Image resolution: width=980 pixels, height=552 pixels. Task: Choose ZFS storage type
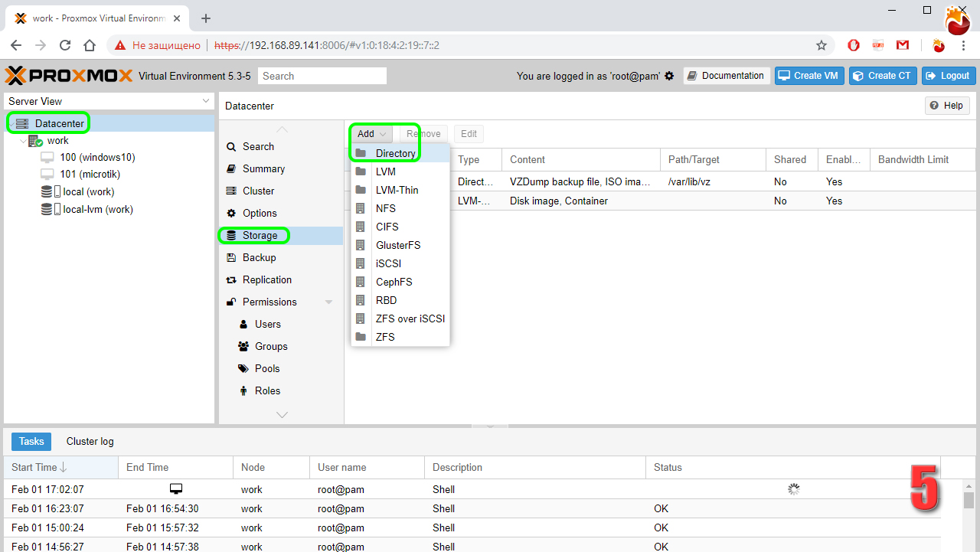click(x=400, y=337)
